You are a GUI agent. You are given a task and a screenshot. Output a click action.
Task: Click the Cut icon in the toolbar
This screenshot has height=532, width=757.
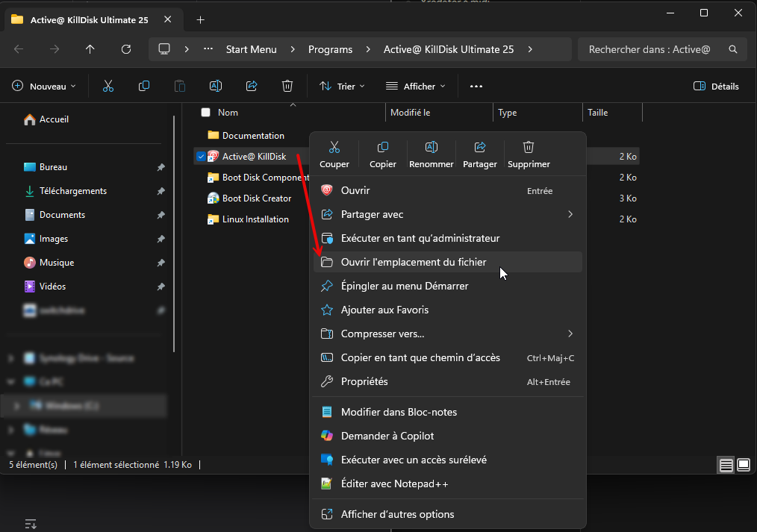(108, 87)
